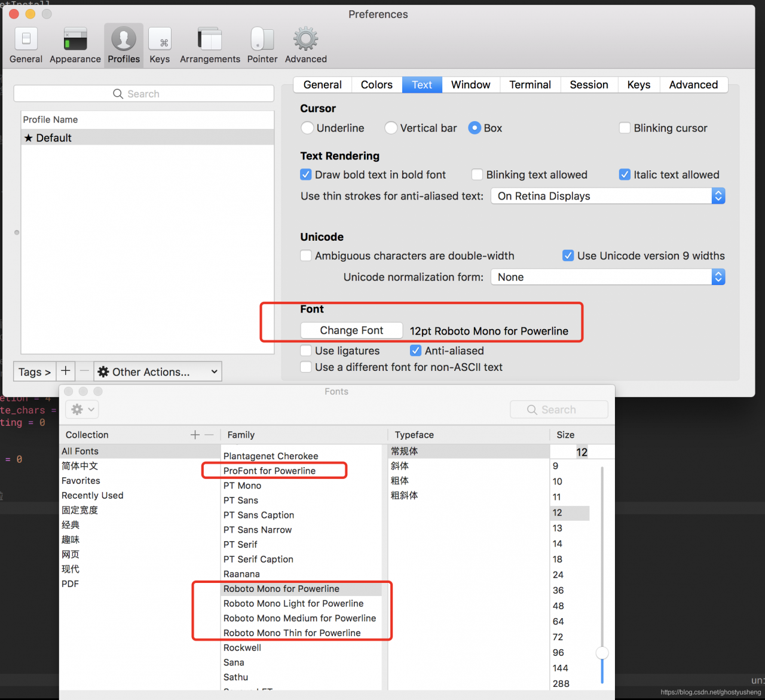Adjust the font size slider thumb
Image resolution: width=765 pixels, height=700 pixels.
pyautogui.click(x=602, y=653)
